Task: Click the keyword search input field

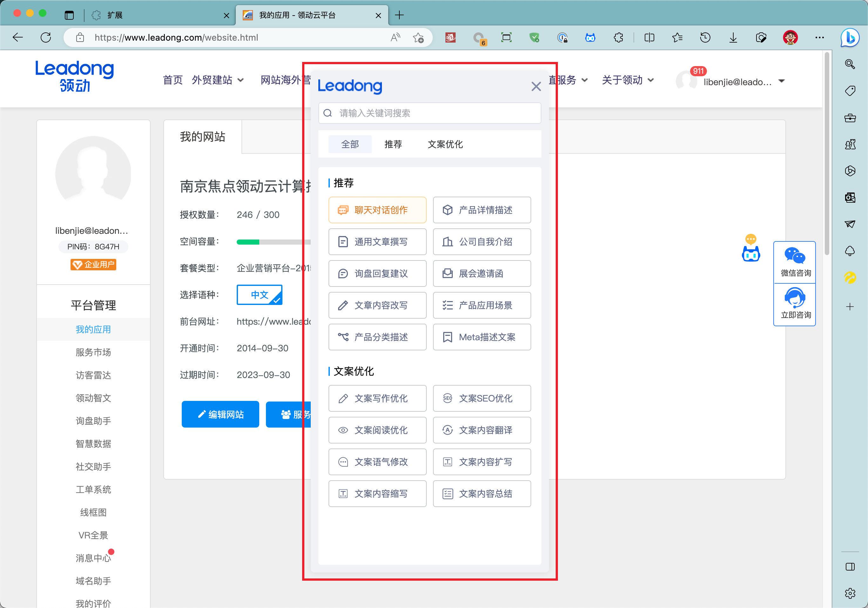Action: pyautogui.click(x=430, y=113)
